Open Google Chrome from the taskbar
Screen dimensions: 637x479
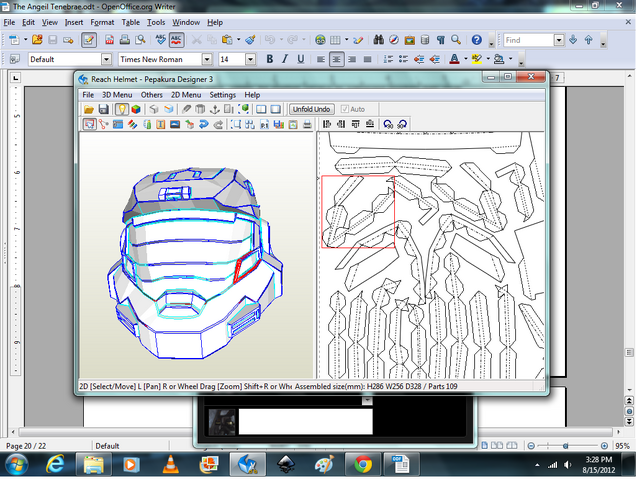[x=363, y=464]
